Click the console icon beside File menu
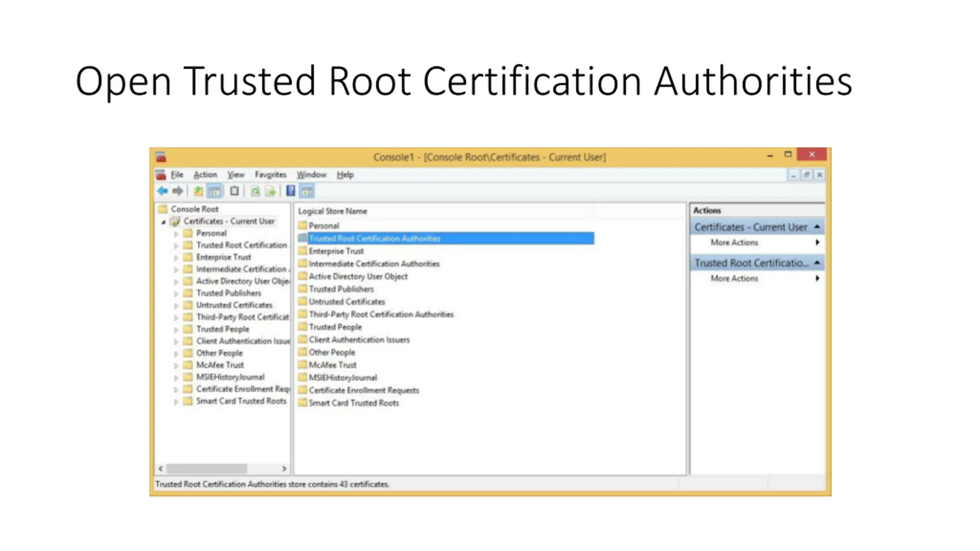 point(161,175)
